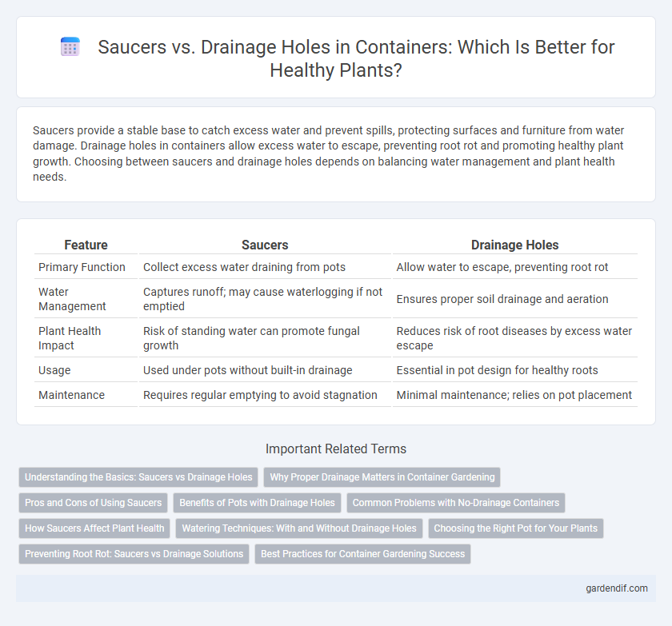Click the article title heading

click(x=356, y=58)
